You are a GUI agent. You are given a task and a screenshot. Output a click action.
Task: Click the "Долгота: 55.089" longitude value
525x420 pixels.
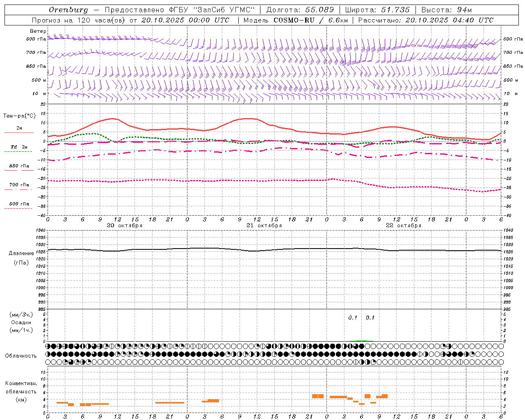point(300,10)
